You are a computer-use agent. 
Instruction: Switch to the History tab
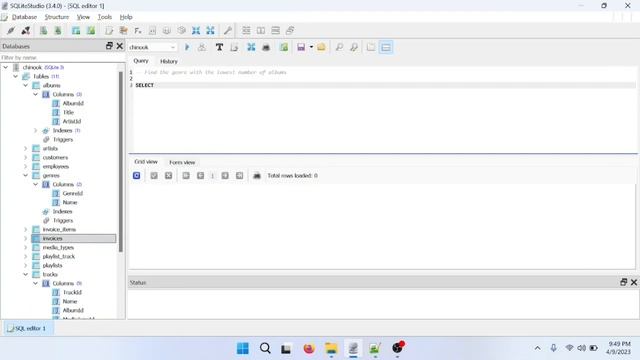(169, 61)
